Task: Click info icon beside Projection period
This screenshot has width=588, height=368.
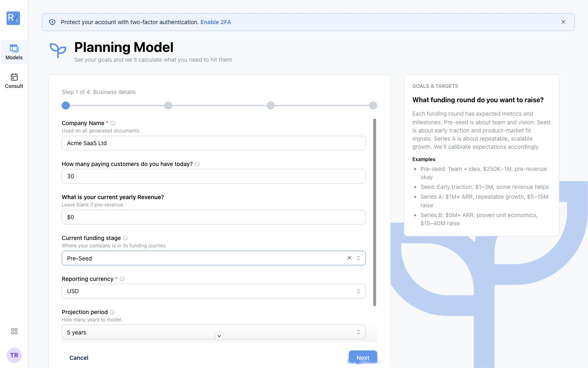Action: coord(112,312)
